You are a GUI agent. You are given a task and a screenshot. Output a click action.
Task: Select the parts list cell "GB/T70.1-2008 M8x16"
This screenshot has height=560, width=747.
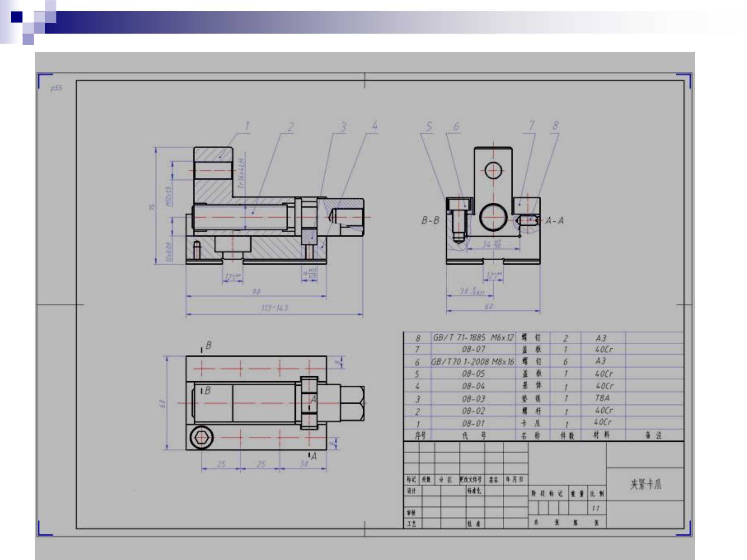coord(472,361)
